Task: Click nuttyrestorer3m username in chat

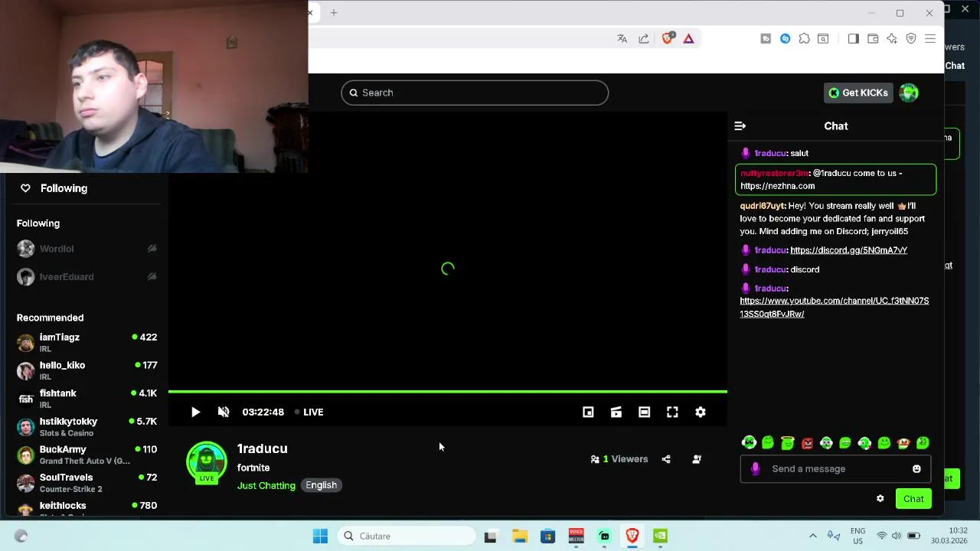Action: pos(774,173)
